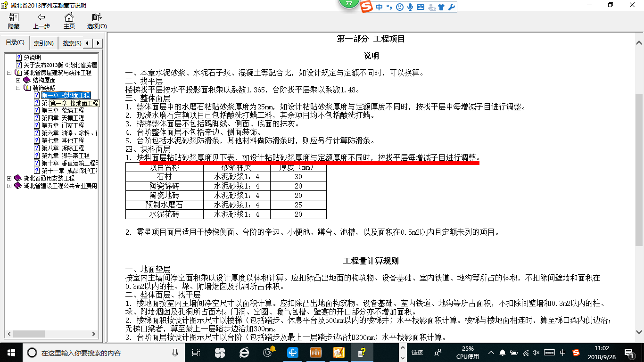644x362 pixels.
Task: Expand 湖北省建设工程公共专业费用 node
Action: [9, 186]
